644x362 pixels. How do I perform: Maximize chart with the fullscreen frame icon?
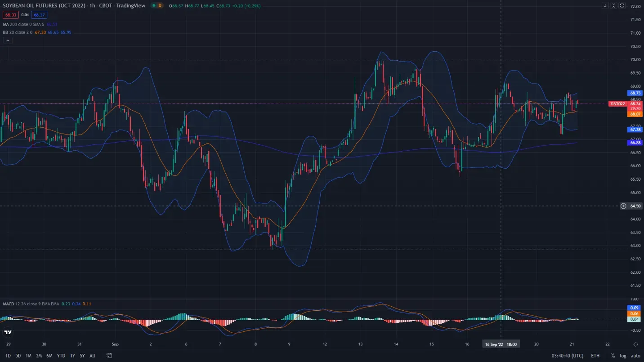click(x=622, y=6)
